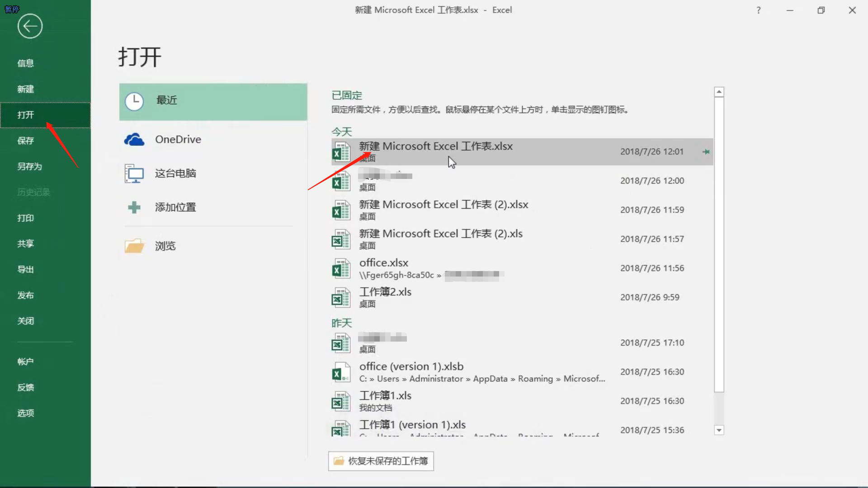Click file icon beside 工作簿1 (version 1).xls

click(x=341, y=428)
